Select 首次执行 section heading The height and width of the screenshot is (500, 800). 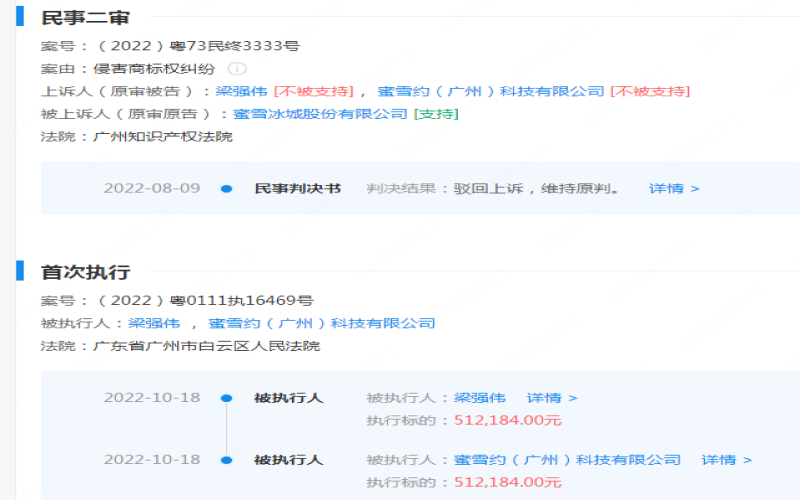click(85, 272)
